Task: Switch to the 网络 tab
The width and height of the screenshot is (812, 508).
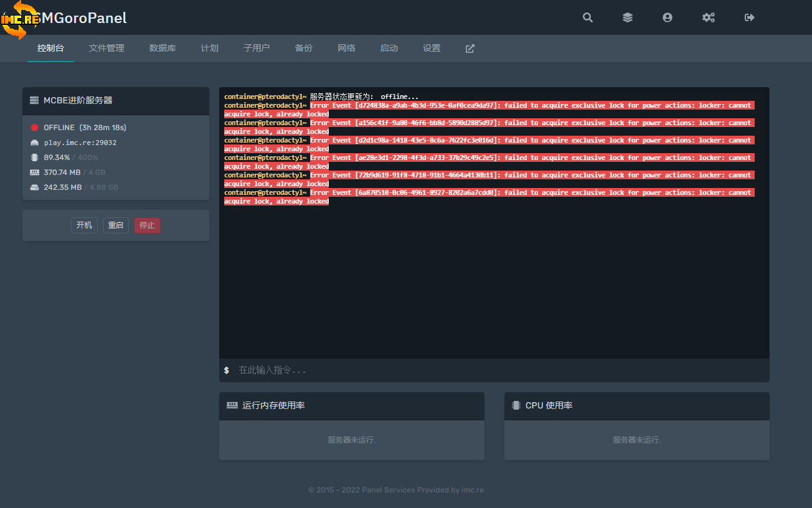Action: [346, 49]
